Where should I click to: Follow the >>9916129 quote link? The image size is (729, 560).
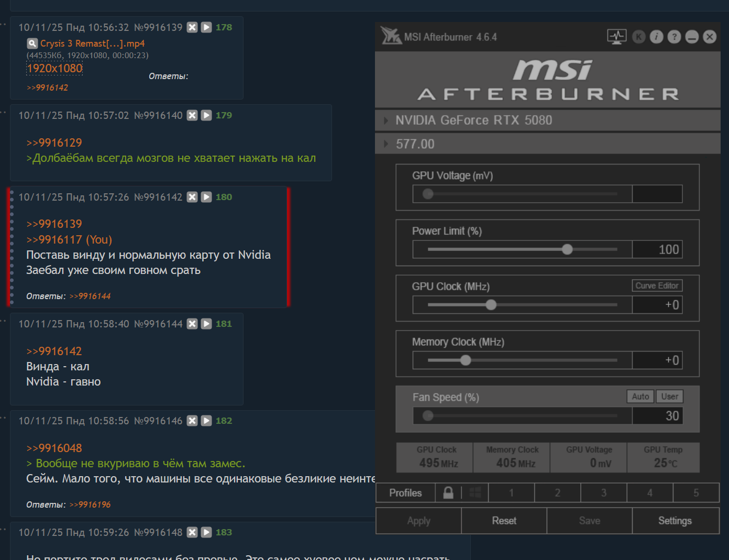tap(54, 142)
